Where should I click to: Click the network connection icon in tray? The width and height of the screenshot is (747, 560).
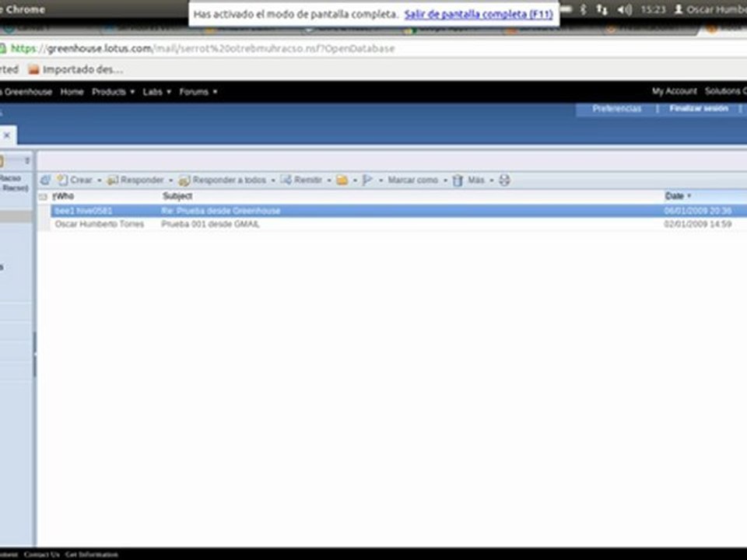601,9
